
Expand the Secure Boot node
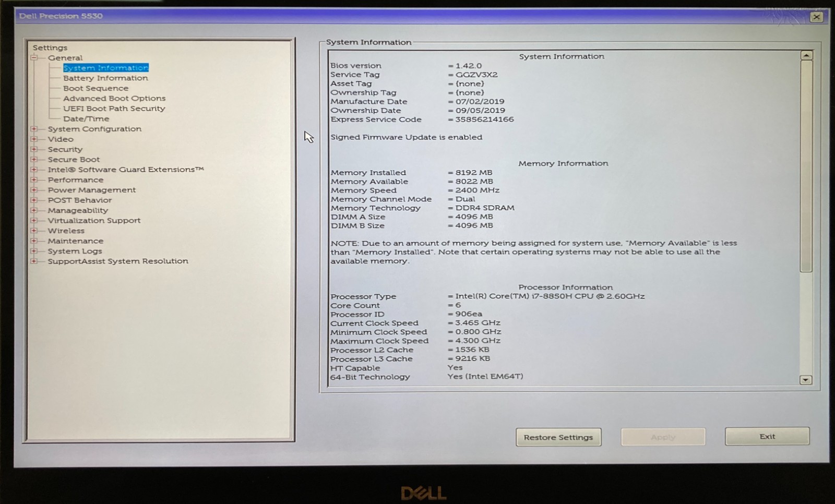(x=34, y=160)
